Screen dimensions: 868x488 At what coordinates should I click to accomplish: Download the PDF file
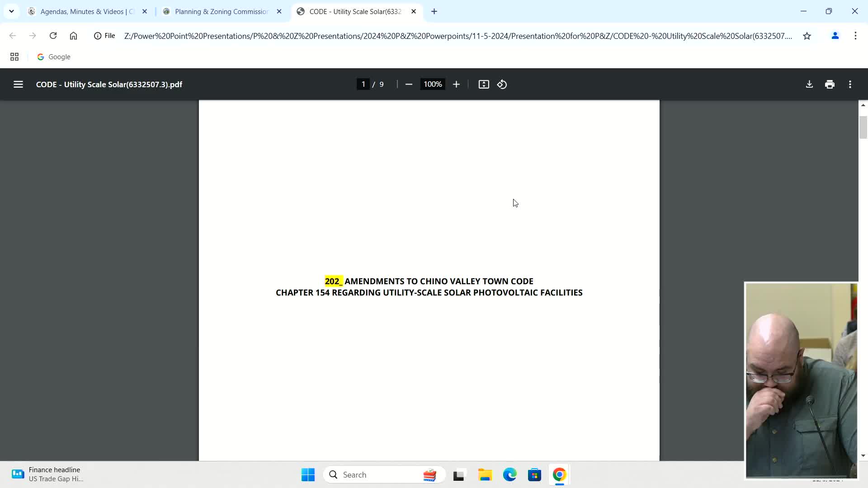tap(809, 84)
